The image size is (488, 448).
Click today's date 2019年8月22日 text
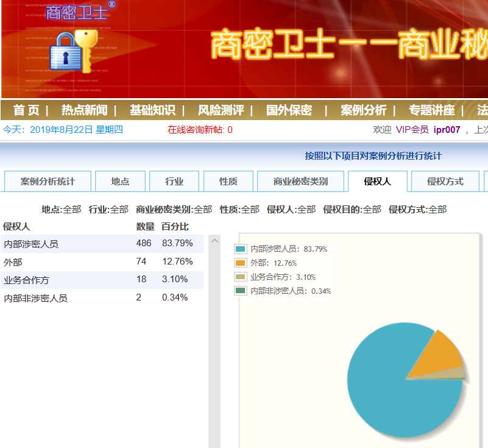point(62,129)
